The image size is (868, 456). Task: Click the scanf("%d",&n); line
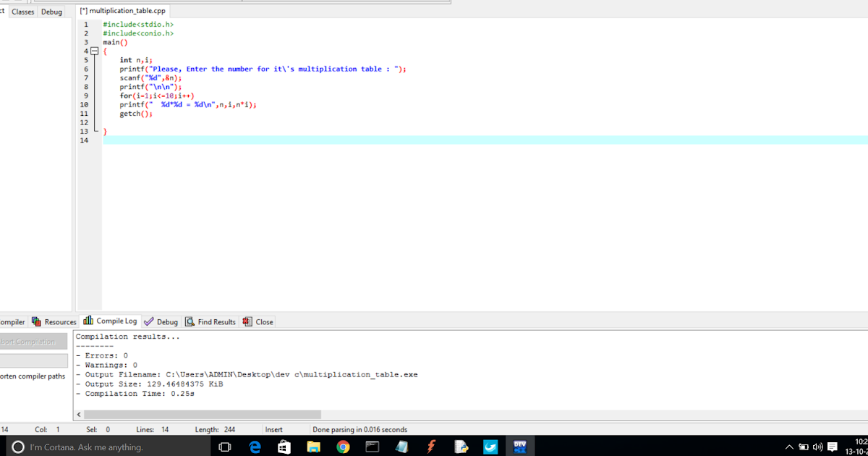[150, 77]
